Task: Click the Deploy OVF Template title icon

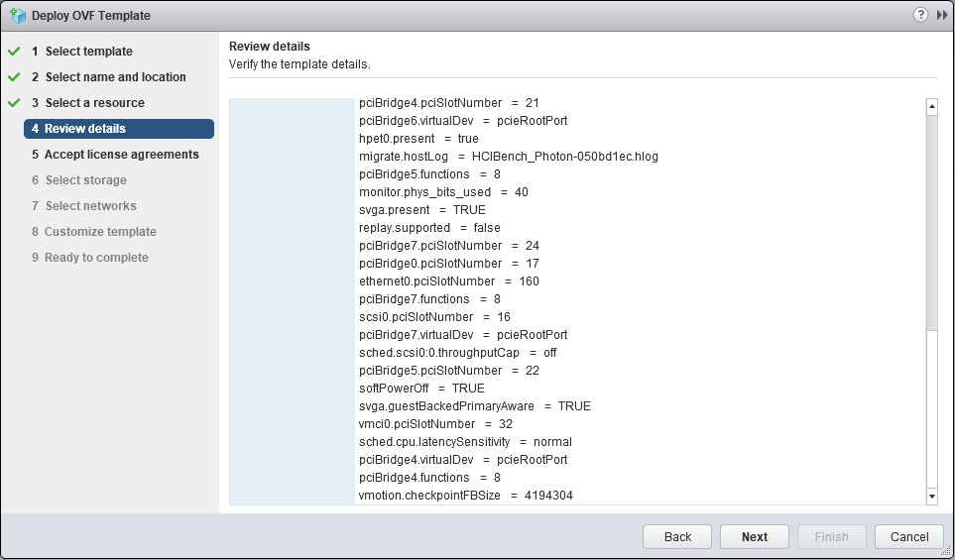Action: tap(18, 15)
